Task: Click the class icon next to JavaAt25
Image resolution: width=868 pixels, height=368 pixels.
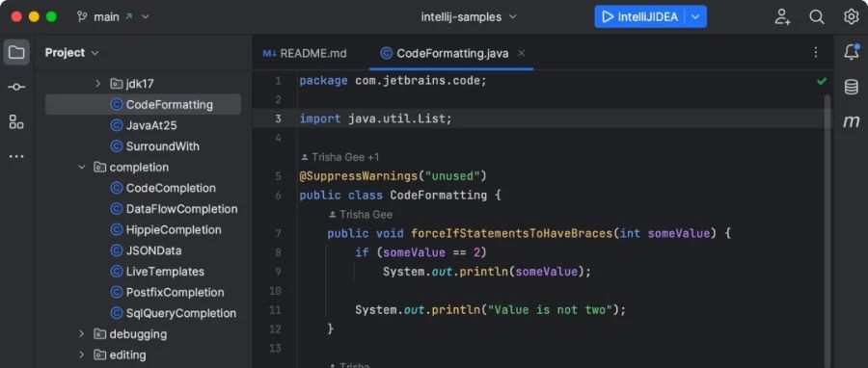Action: click(x=117, y=125)
